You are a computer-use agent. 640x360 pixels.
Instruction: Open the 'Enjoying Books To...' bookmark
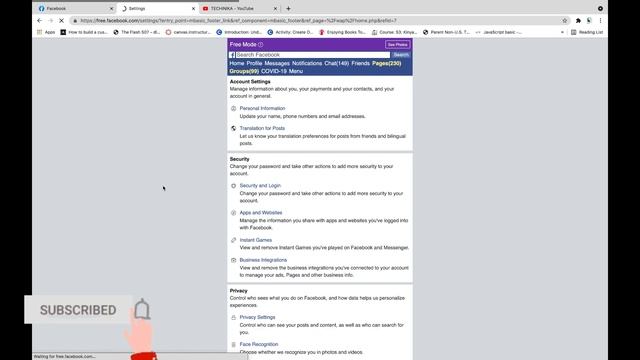coord(342,32)
